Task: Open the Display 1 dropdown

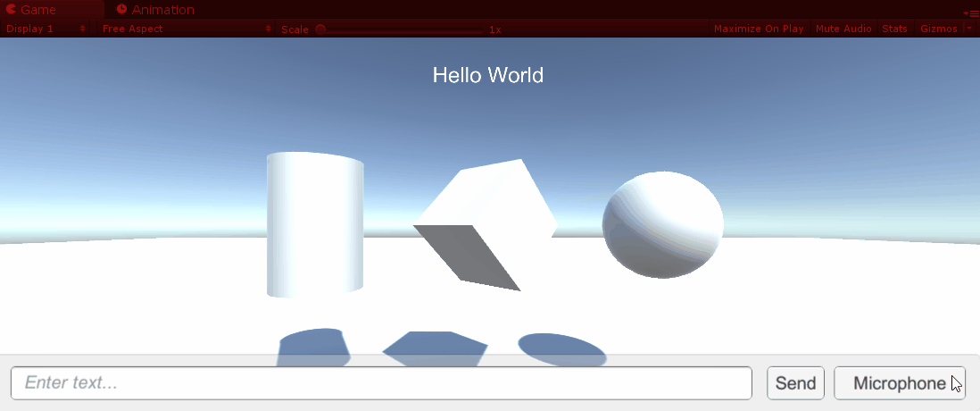Action: tap(46, 29)
